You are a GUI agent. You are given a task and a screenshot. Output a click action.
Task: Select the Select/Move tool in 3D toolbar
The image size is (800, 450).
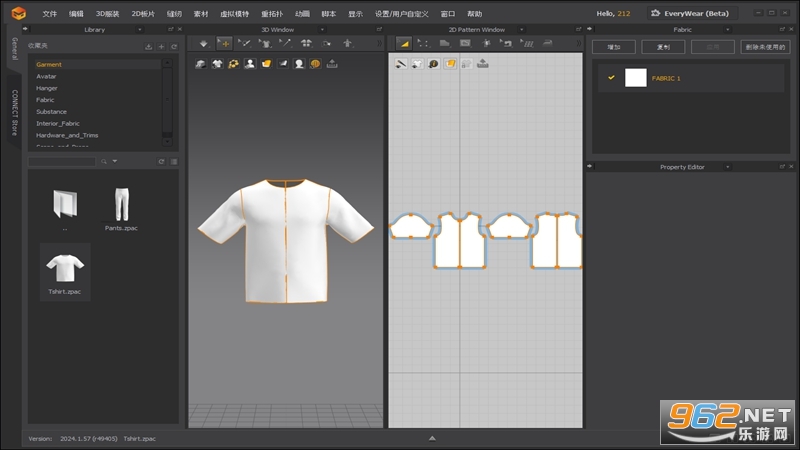[x=224, y=43]
